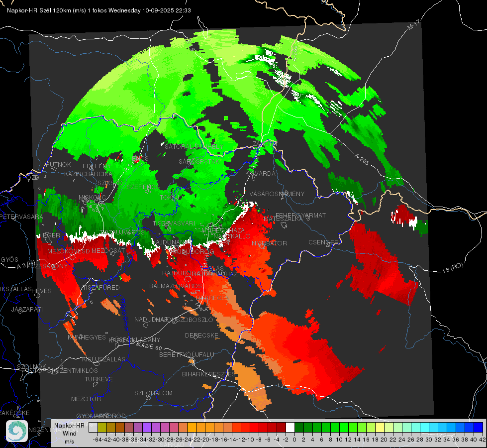Viewport: 487px width, 448px height.
Task: Select the JÁSZAPÁTI label
Action: [x=27, y=309]
